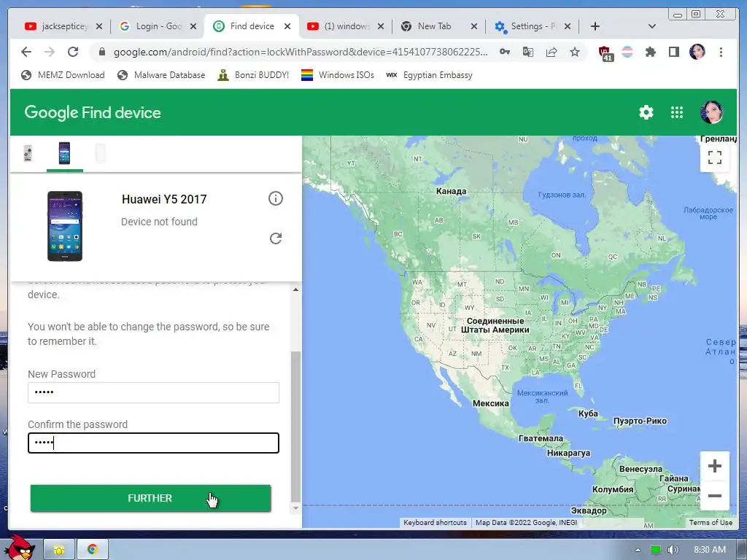Viewport: 747px width, 560px height.
Task: Open a new browser tab with plus
Action: [x=595, y=26]
